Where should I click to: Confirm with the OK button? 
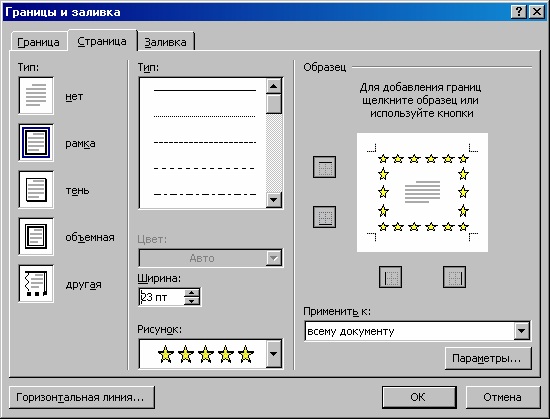click(419, 397)
